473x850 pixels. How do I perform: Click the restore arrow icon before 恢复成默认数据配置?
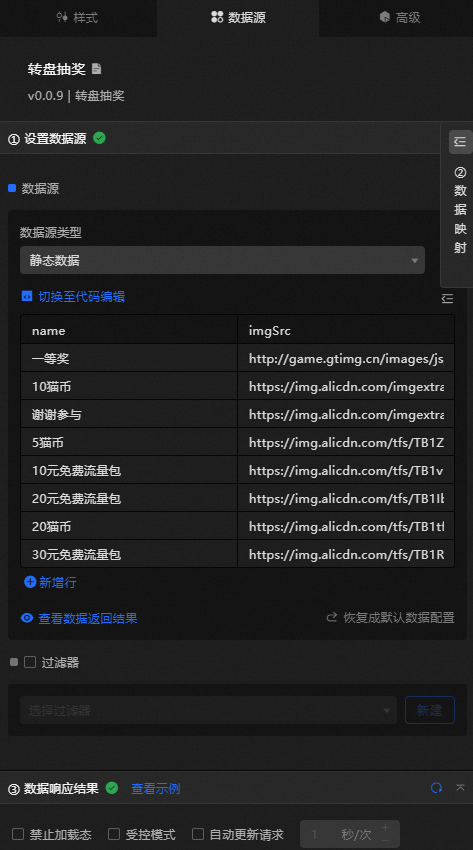coord(332,617)
